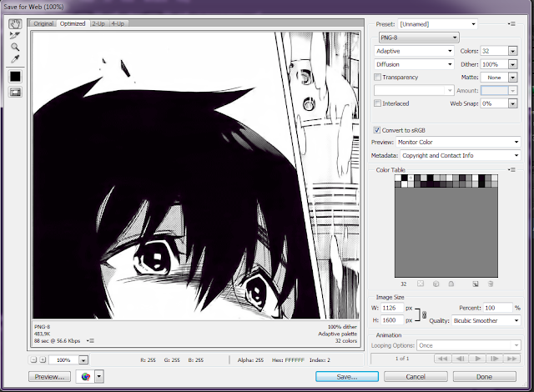Image resolution: width=534 pixels, height=392 pixels.
Task: Click the lock selected color icon
Action: tap(451, 284)
